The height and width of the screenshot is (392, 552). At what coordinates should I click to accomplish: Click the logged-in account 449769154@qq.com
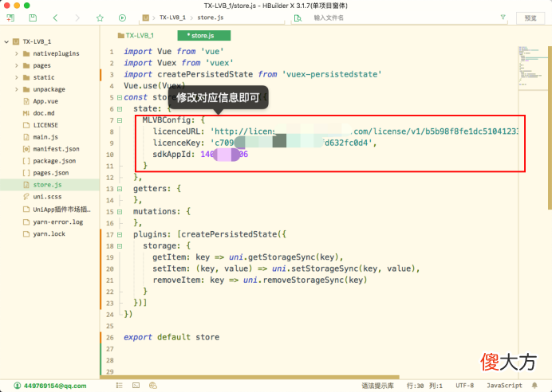pos(50,386)
